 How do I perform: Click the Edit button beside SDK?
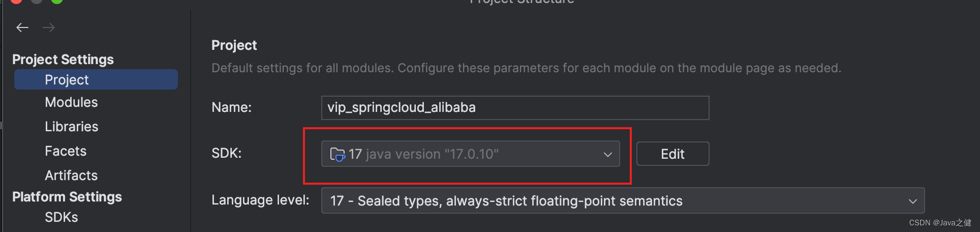tap(672, 154)
